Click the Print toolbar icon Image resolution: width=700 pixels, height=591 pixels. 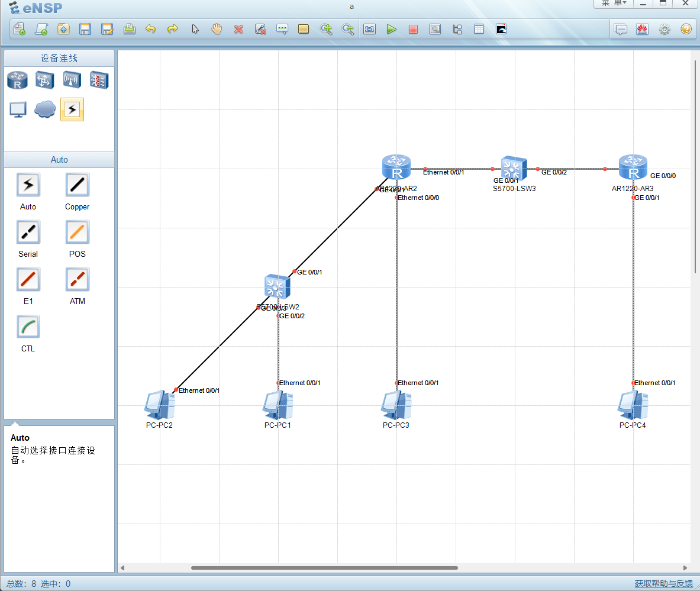pyautogui.click(x=130, y=30)
